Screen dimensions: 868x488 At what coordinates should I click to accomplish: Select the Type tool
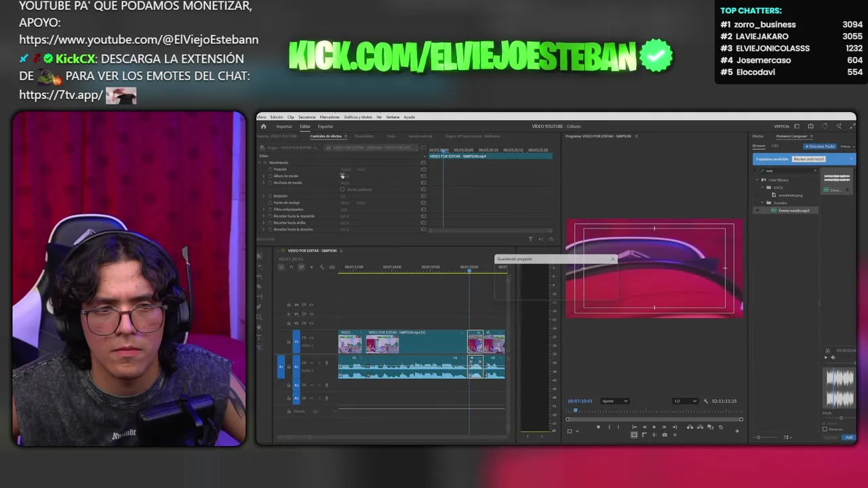(x=259, y=338)
